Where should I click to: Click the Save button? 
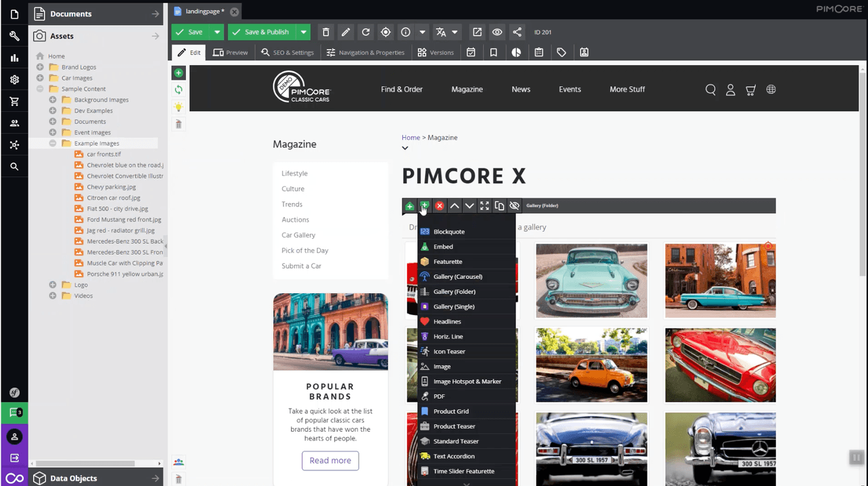pos(191,32)
